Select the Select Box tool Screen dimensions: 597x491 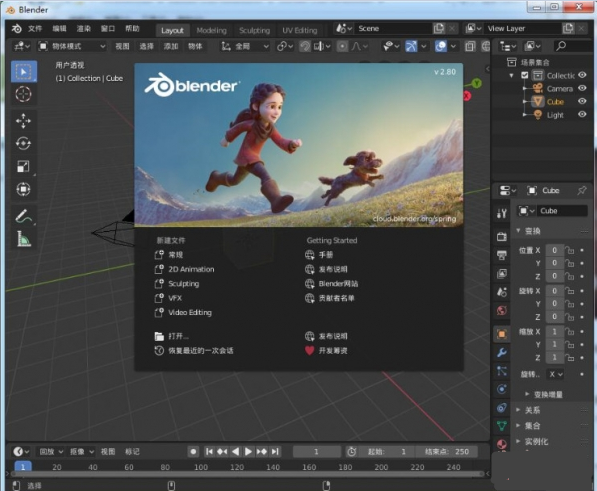pos(24,72)
